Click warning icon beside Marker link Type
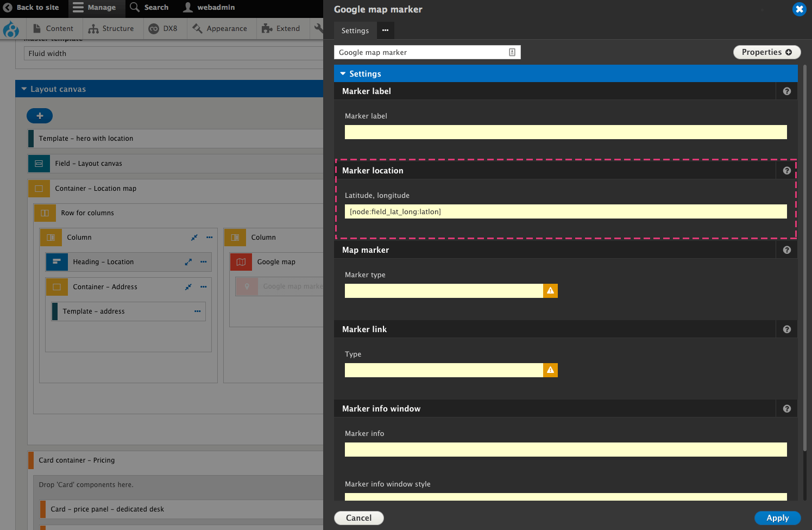 tap(550, 370)
